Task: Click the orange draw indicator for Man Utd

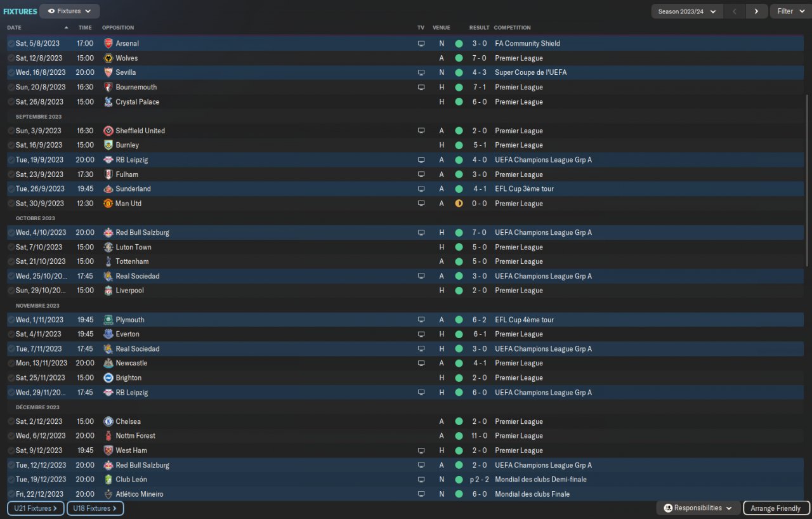Action: click(459, 204)
